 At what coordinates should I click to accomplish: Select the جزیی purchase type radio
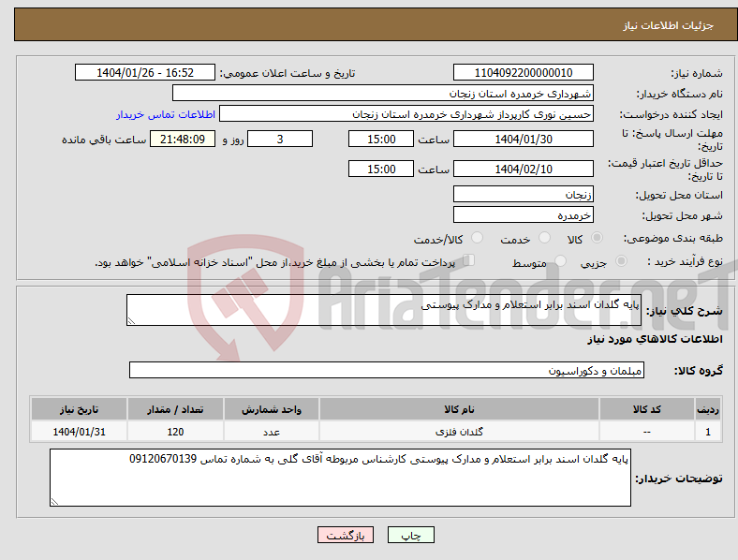(621, 261)
